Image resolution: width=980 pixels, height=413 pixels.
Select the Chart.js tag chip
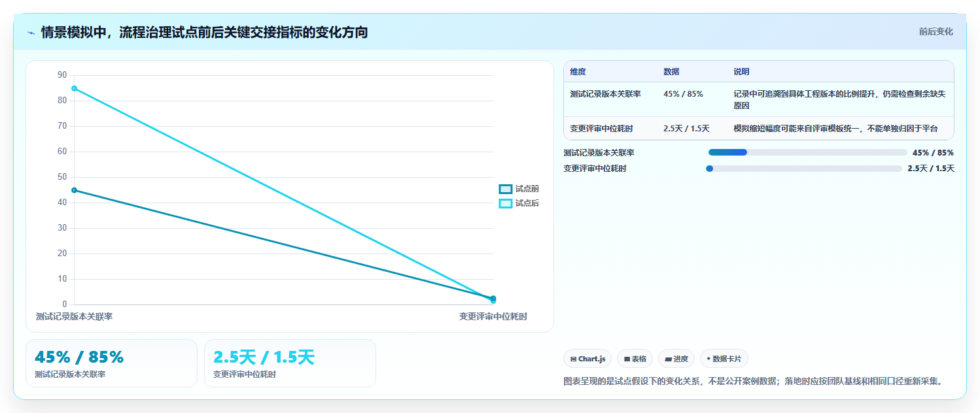[587, 359]
